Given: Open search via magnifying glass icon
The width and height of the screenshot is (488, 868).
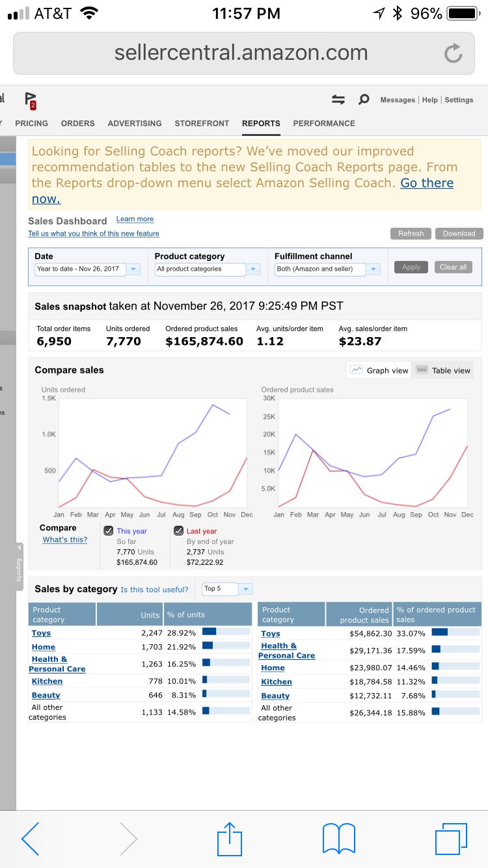Looking at the screenshot, I should 364,100.
